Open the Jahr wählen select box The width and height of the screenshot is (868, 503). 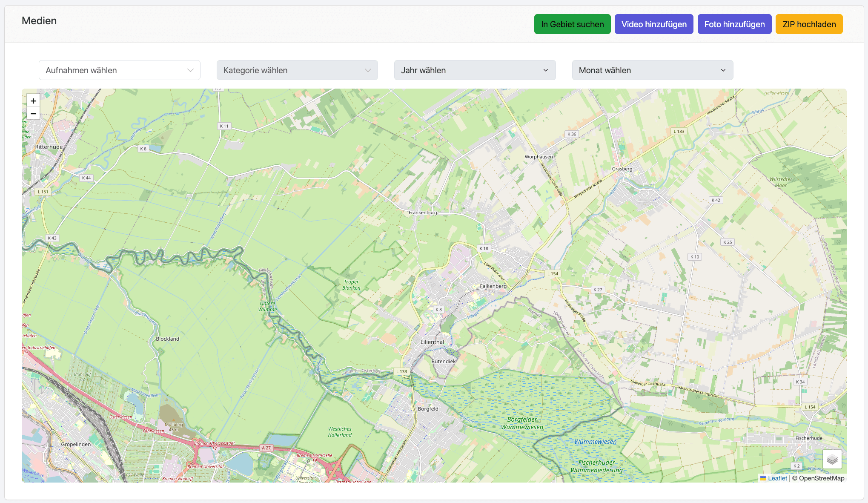475,70
